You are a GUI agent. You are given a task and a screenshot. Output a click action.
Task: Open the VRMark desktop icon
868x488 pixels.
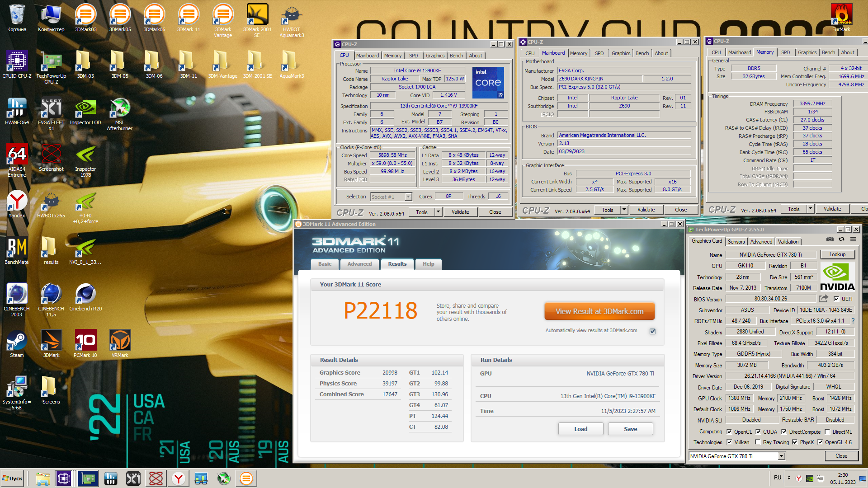pos(120,344)
